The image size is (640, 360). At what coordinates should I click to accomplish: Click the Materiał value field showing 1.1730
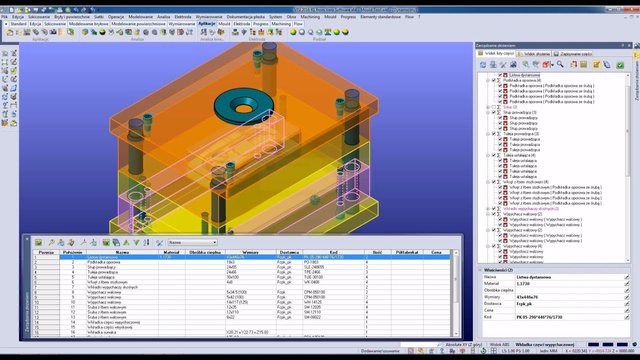(569, 284)
